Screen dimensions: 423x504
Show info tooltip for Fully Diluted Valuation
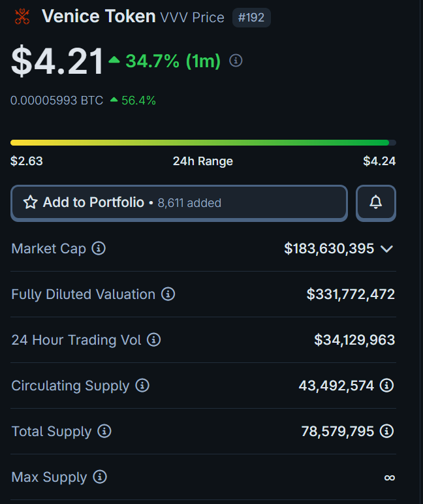click(x=168, y=294)
